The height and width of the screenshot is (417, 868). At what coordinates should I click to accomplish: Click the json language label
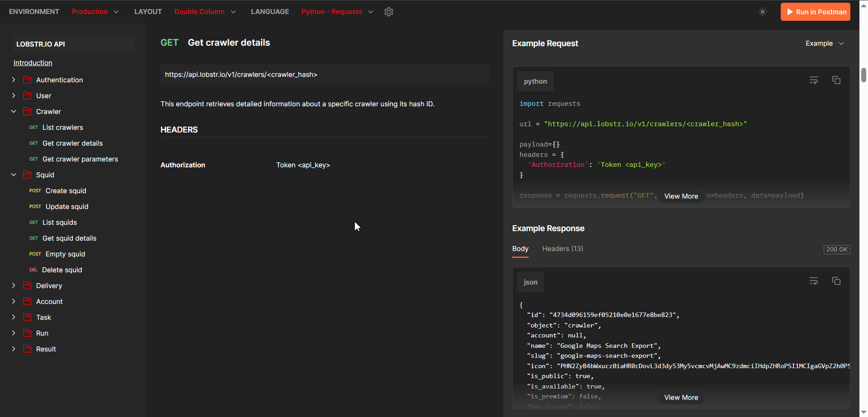(531, 282)
